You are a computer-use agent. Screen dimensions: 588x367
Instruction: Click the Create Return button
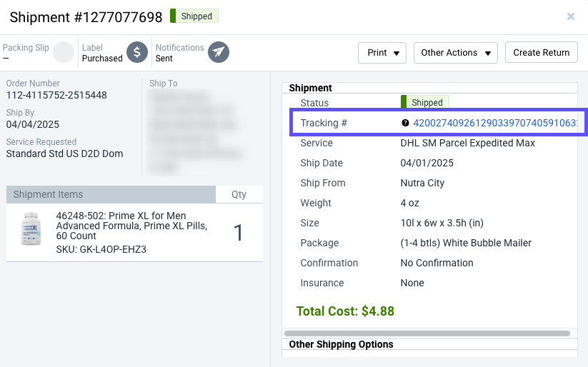pyautogui.click(x=541, y=52)
